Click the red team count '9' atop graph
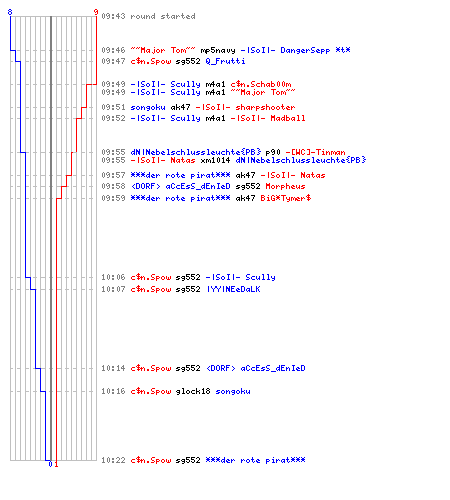This screenshot has width=450, height=500. pos(96,12)
